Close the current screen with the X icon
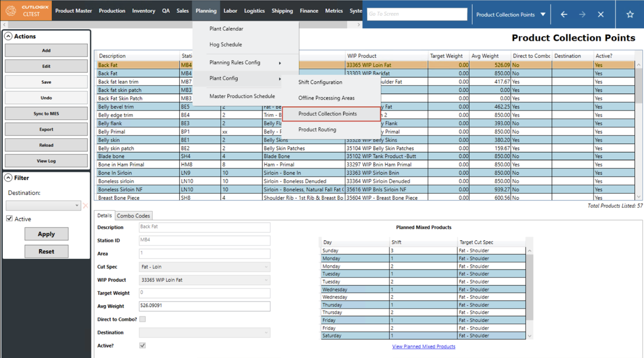644x358 pixels. click(x=601, y=14)
